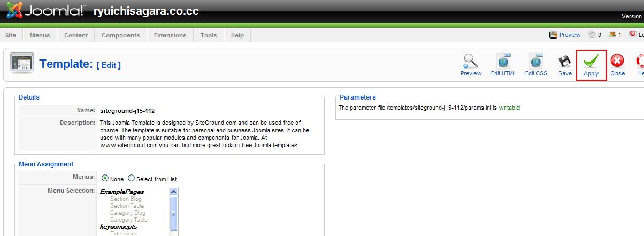Save template using floppy disk icon
Image resolution: width=644 pixels, height=236 pixels.
pyautogui.click(x=565, y=61)
